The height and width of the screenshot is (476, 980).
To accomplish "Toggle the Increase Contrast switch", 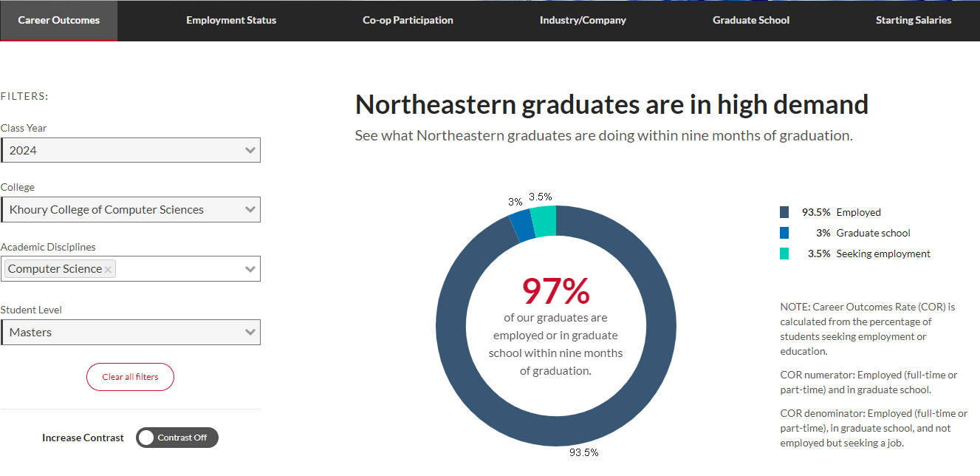I will [x=177, y=438].
